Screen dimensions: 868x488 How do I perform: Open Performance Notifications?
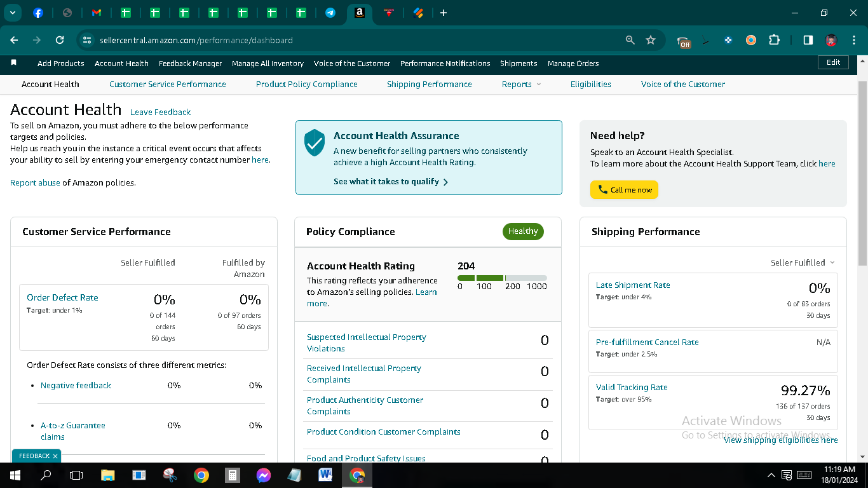click(445, 64)
